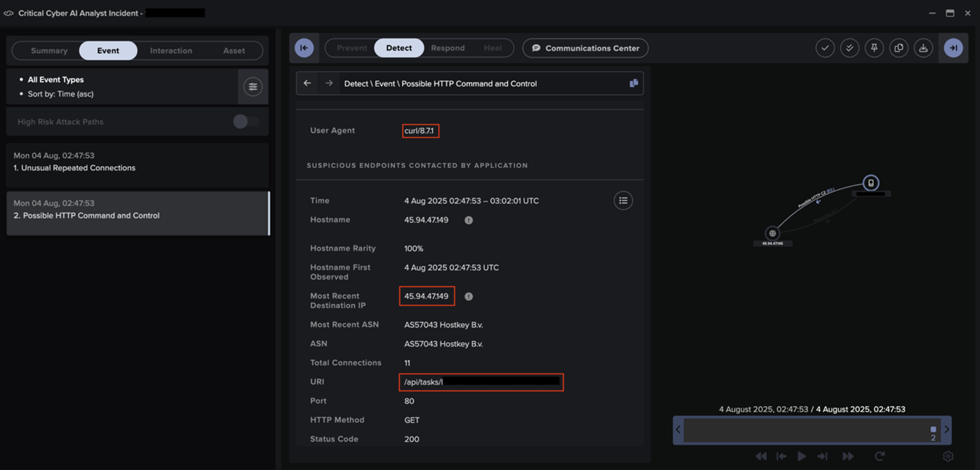Pin the Possible HTTP Command and Control event
980x470 pixels.
[x=874, y=48]
